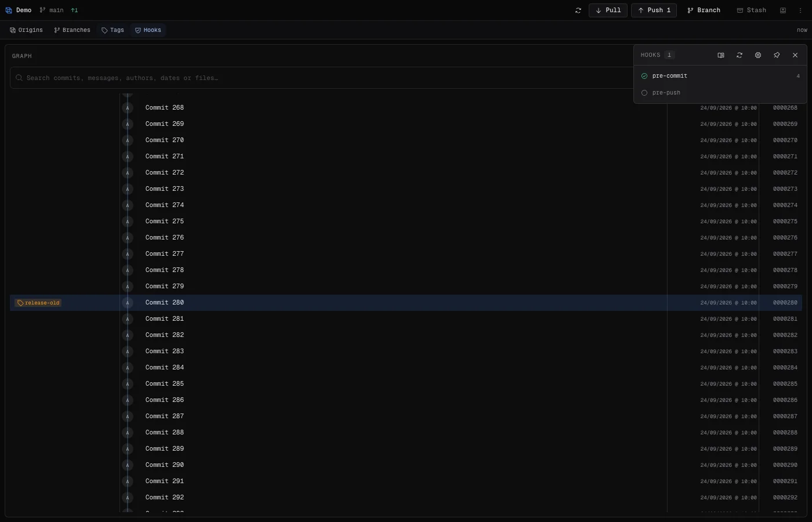Click the avatar on Commit 285 row

coord(128,384)
